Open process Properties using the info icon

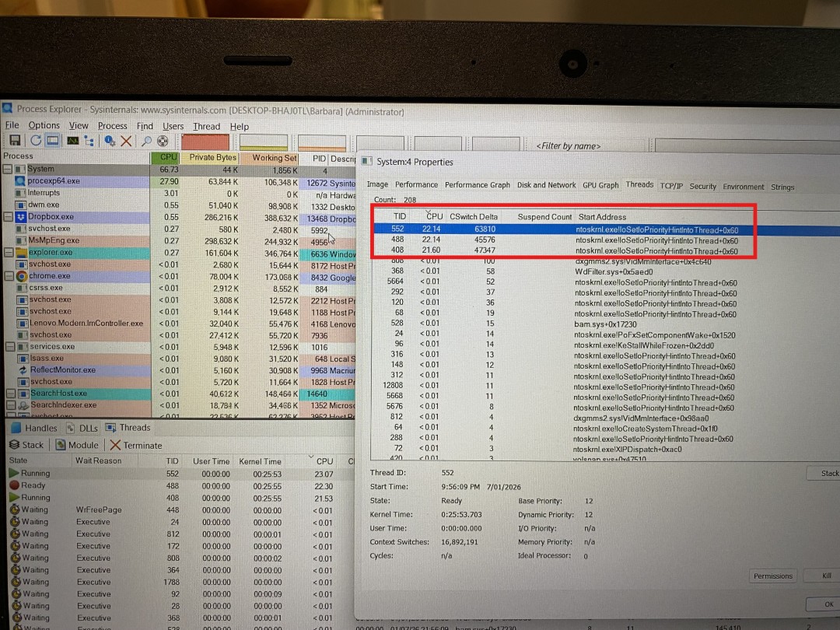(x=109, y=141)
